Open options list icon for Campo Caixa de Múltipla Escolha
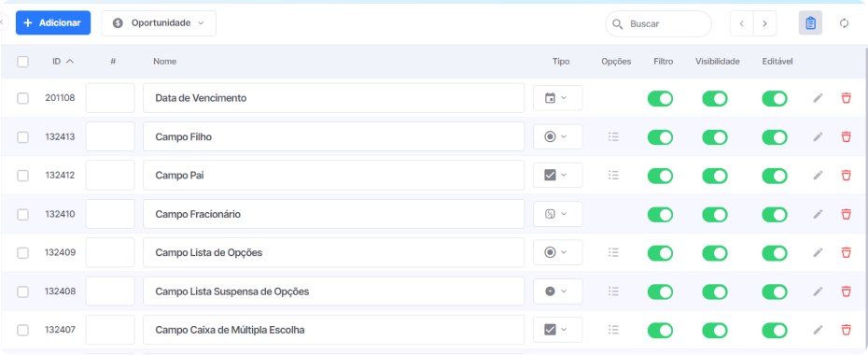 pyautogui.click(x=613, y=330)
